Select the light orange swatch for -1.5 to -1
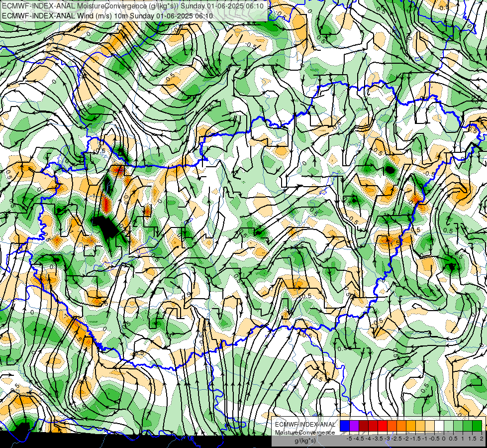487x448 pixels. pos(420,426)
